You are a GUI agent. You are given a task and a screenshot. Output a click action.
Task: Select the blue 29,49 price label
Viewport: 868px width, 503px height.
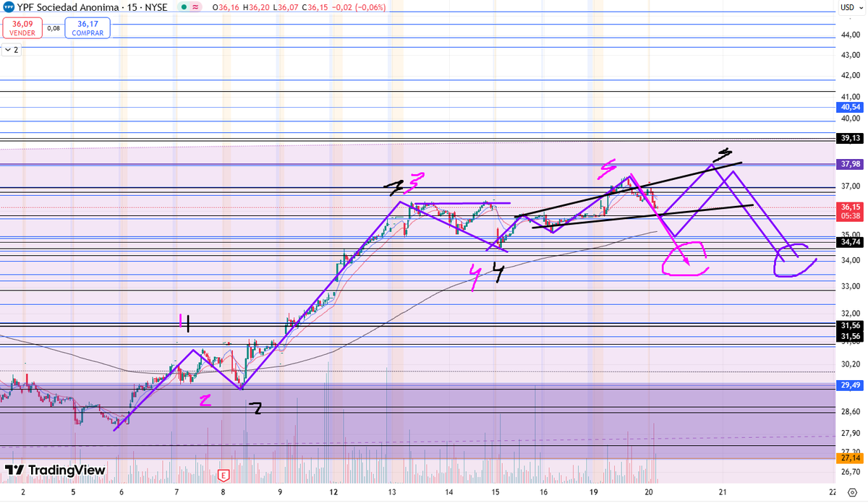(x=849, y=386)
